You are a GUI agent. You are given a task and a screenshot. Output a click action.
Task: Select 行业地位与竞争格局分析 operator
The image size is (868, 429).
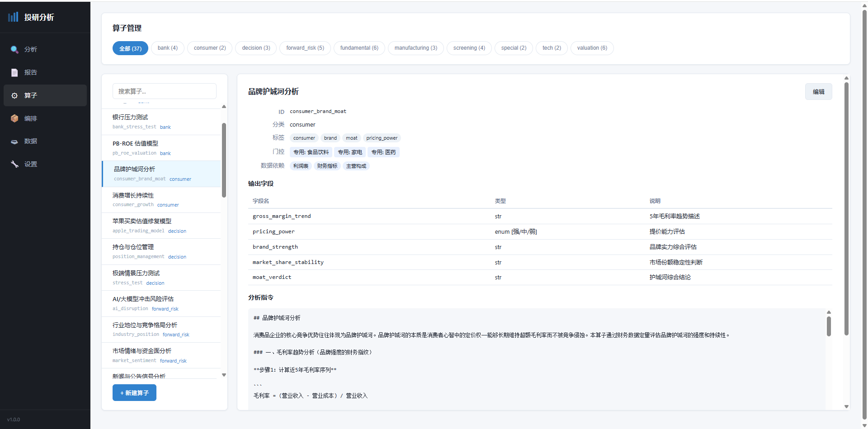click(161, 330)
